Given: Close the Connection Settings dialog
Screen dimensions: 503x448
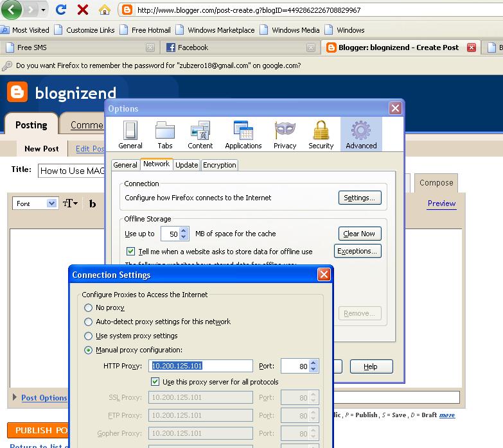Looking at the screenshot, I should coord(324,274).
